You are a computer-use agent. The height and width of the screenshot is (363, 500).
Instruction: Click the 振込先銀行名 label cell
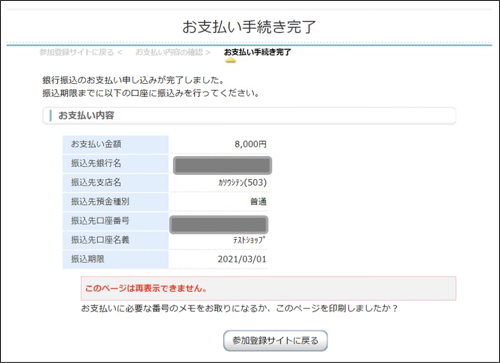(116, 163)
